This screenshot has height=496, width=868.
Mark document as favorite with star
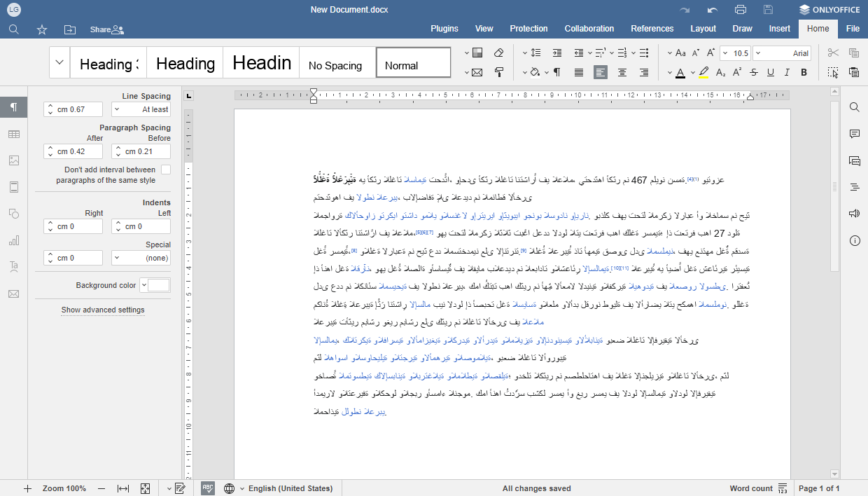click(42, 29)
